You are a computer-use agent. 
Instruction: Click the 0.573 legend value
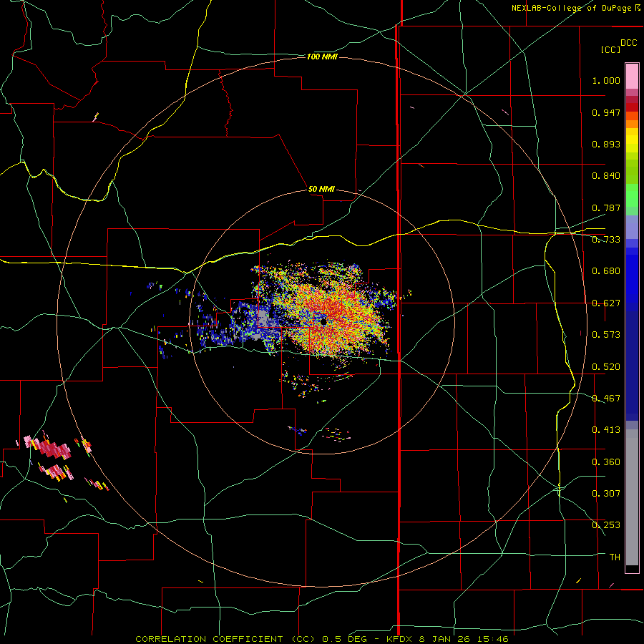606,335
